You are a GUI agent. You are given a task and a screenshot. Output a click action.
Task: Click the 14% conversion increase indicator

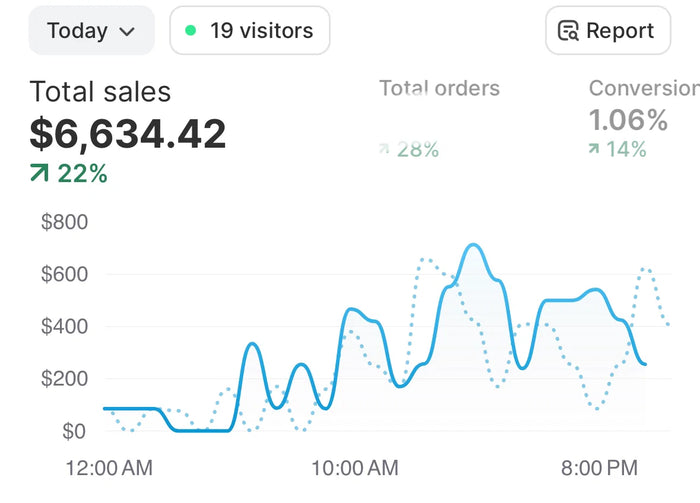click(x=617, y=149)
